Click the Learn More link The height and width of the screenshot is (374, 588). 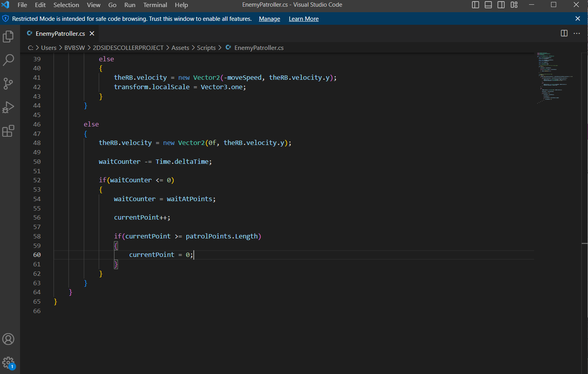tap(303, 19)
